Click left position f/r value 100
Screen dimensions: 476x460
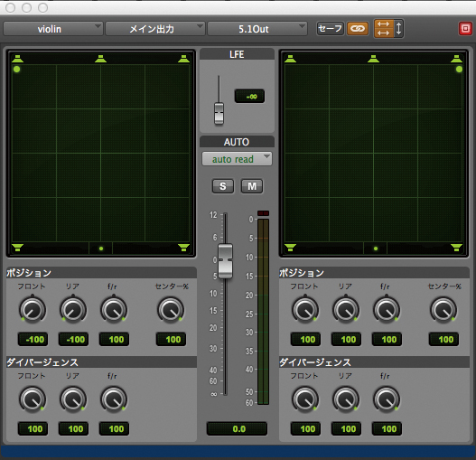point(114,340)
